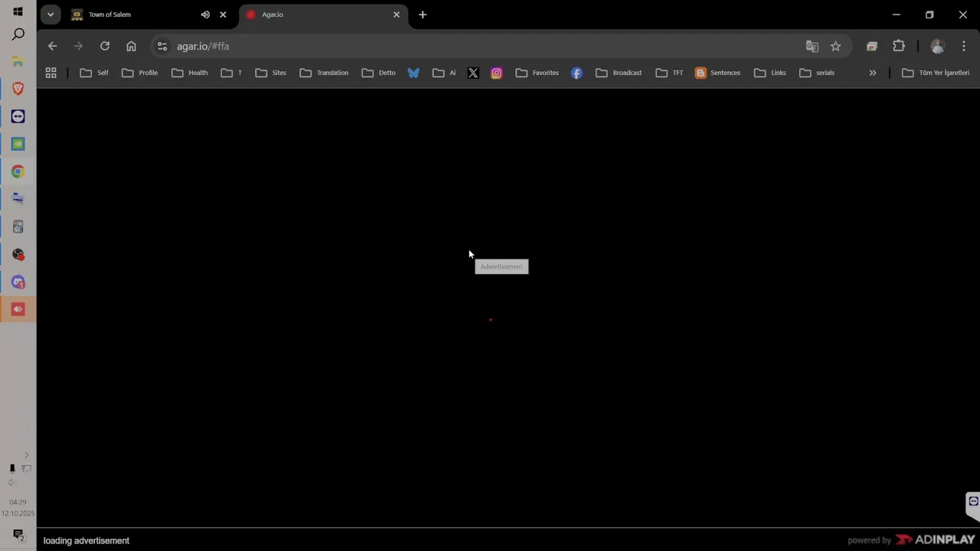This screenshot has width=980, height=551.
Task: Open the Translation bookmarks folder
Action: [324, 73]
